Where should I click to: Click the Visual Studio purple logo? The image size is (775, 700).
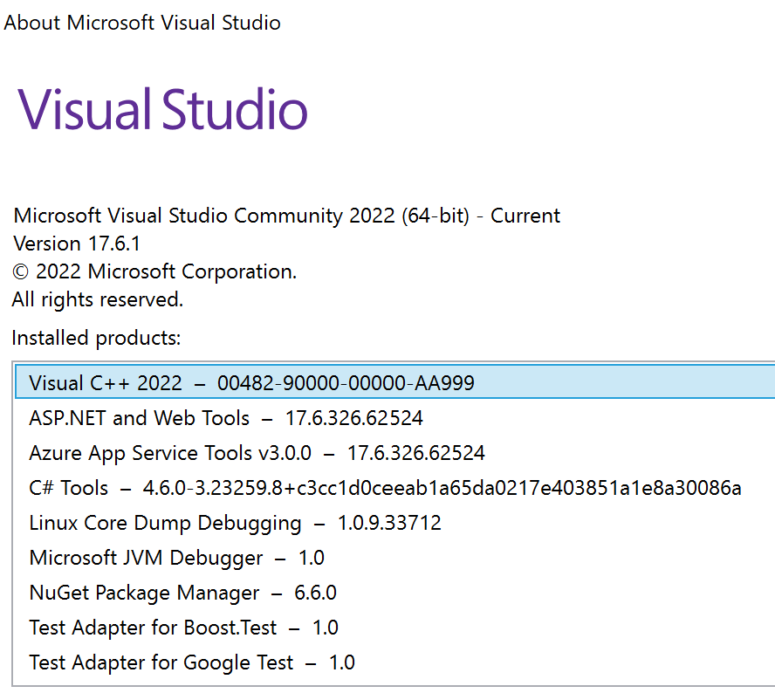pyautogui.click(x=162, y=109)
